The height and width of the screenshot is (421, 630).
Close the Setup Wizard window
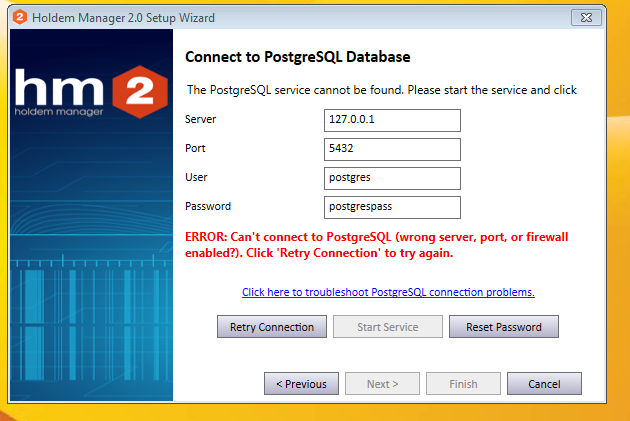coord(586,18)
